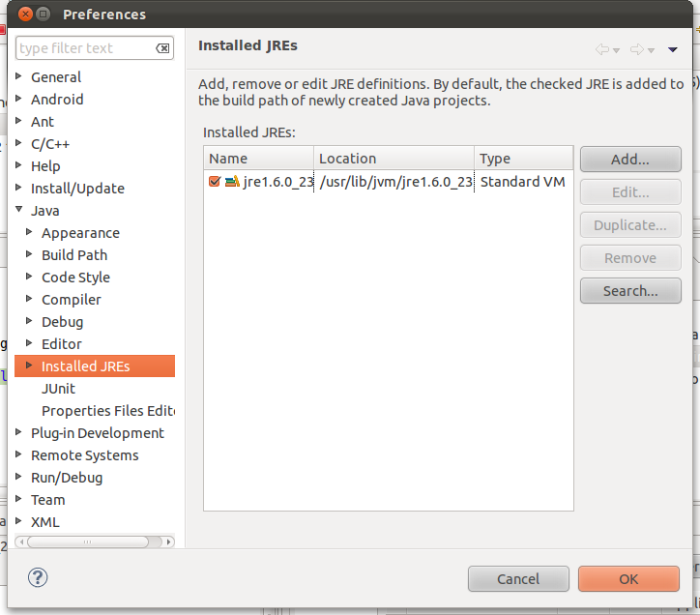Click the Help question mark icon

click(38, 578)
